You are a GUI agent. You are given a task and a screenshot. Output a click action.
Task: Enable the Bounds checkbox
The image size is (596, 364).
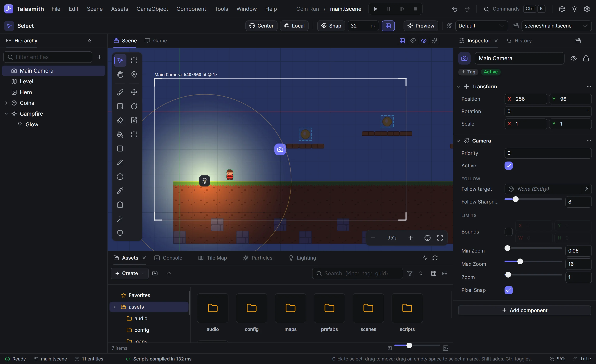509,232
